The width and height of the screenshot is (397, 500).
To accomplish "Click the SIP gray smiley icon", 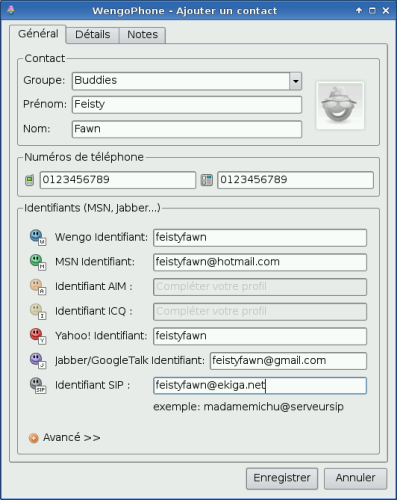I will pyautogui.click(x=38, y=385).
